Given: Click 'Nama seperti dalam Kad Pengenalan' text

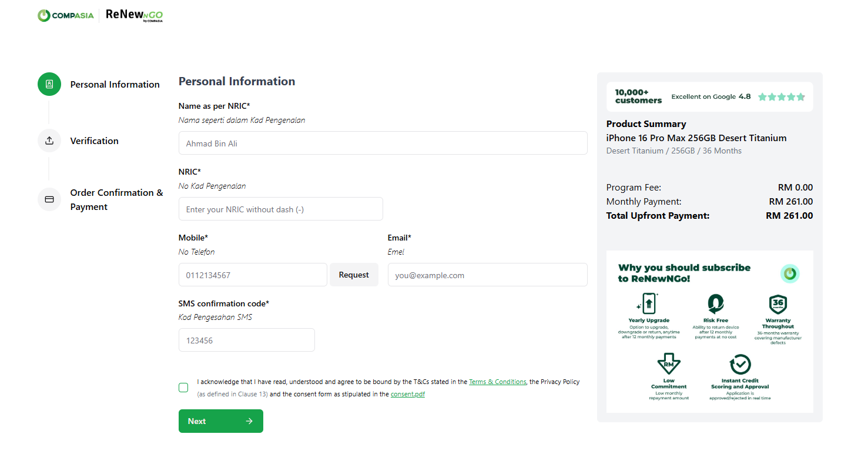Looking at the screenshot, I should coord(242,120).
